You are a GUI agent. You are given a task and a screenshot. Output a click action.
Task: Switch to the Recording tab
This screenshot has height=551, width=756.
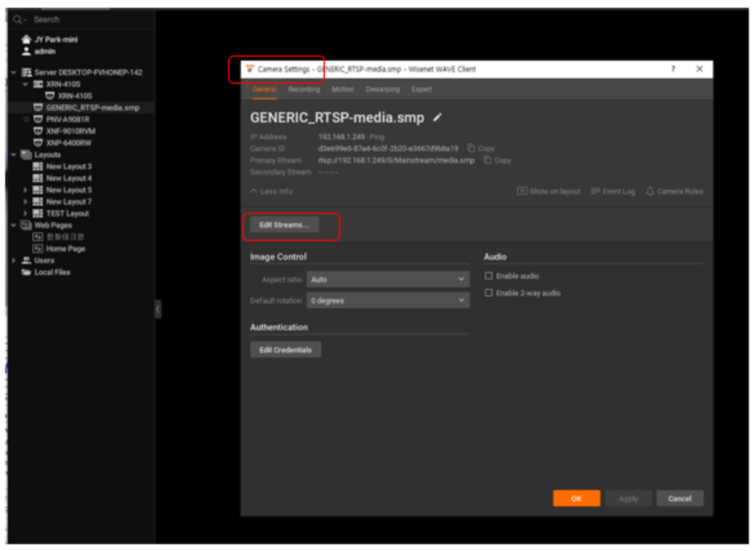[303, 89]
